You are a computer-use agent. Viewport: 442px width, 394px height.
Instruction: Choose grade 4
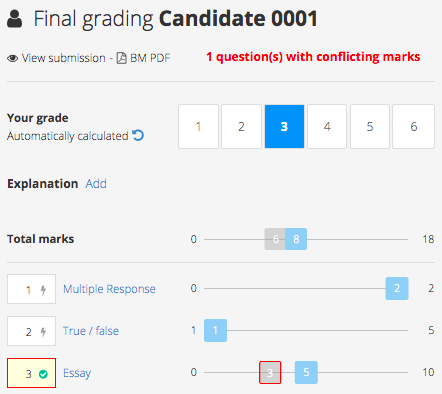[327, 126]
